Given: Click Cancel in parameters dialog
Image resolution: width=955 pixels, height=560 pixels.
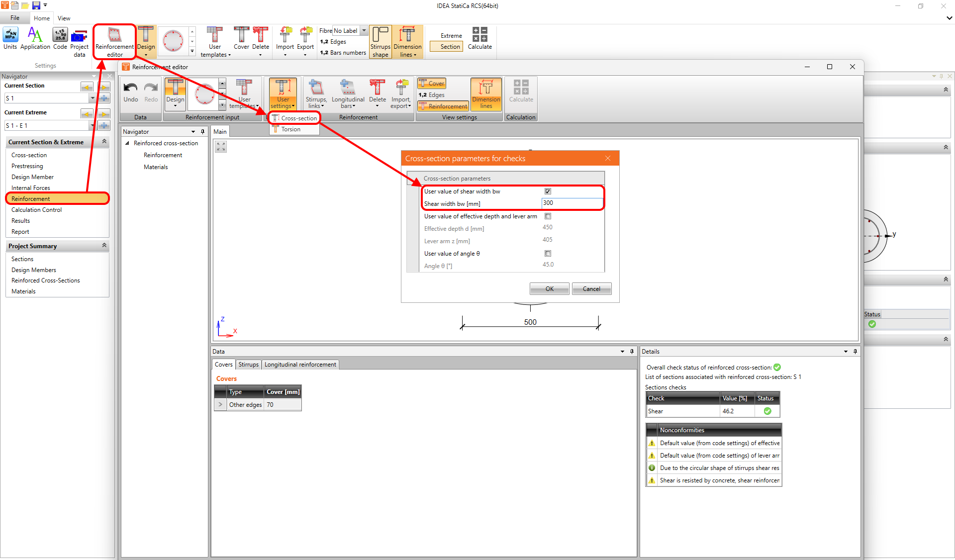Looking at the screenshot, I should pyautogui.click(x=591, y=288).
